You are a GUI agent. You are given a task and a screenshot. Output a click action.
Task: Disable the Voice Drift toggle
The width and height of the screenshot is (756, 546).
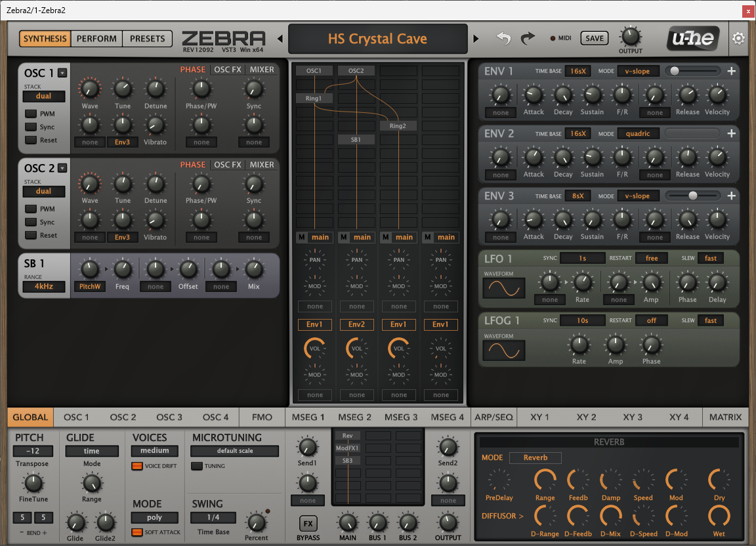[137, 466]
